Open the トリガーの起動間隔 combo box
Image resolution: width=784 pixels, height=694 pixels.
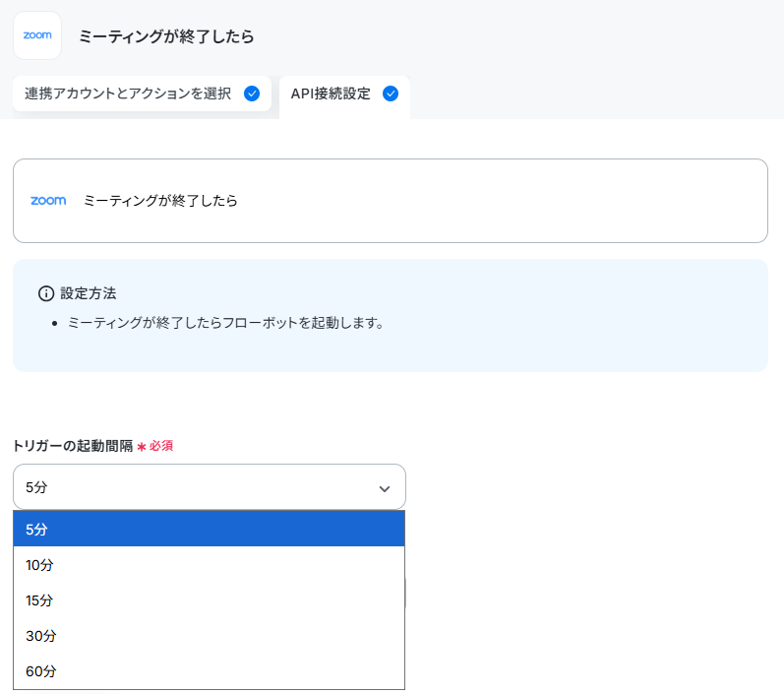point(209,487)
